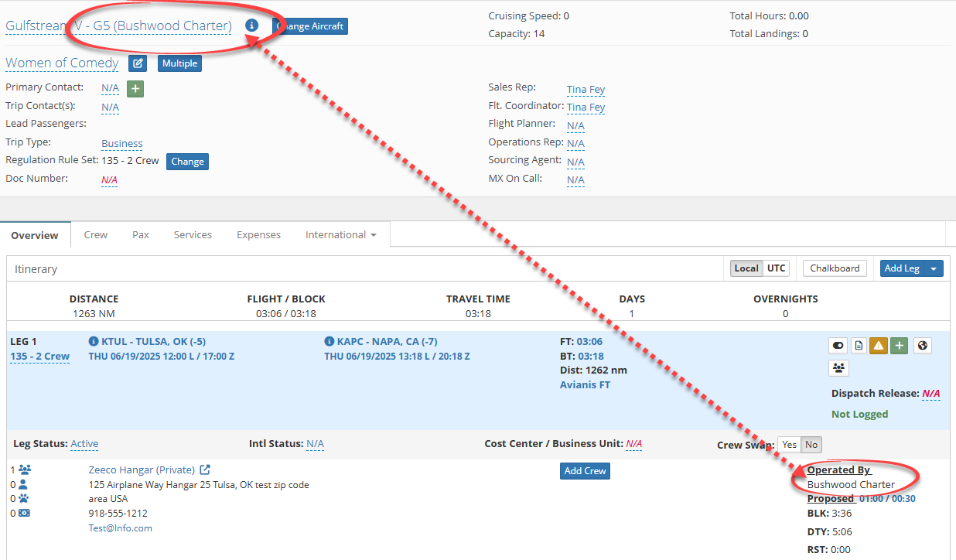Click the orange warning triangle icon
The height and width of the screenshot is (560, 956).
pos(878,346)
